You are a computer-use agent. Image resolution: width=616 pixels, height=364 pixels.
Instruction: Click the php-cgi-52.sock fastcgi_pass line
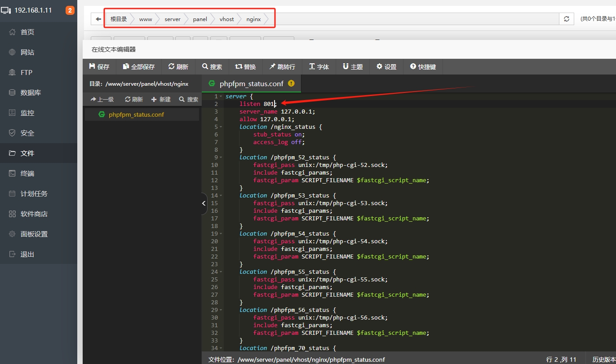(321, 165)
